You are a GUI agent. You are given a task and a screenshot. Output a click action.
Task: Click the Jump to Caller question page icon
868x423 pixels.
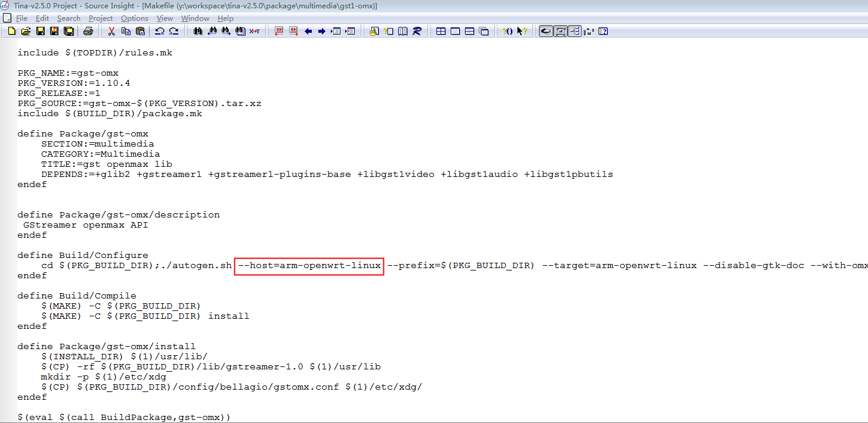pyautogui.click(x=389, y=31)
